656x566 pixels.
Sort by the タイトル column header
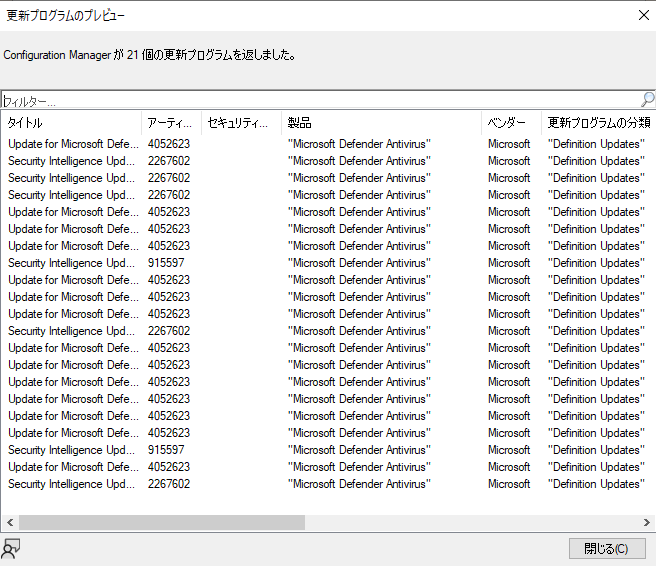point(71,123)
